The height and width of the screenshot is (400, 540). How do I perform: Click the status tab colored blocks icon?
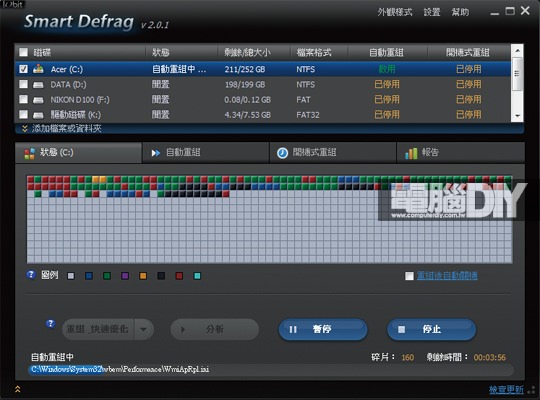30,153
